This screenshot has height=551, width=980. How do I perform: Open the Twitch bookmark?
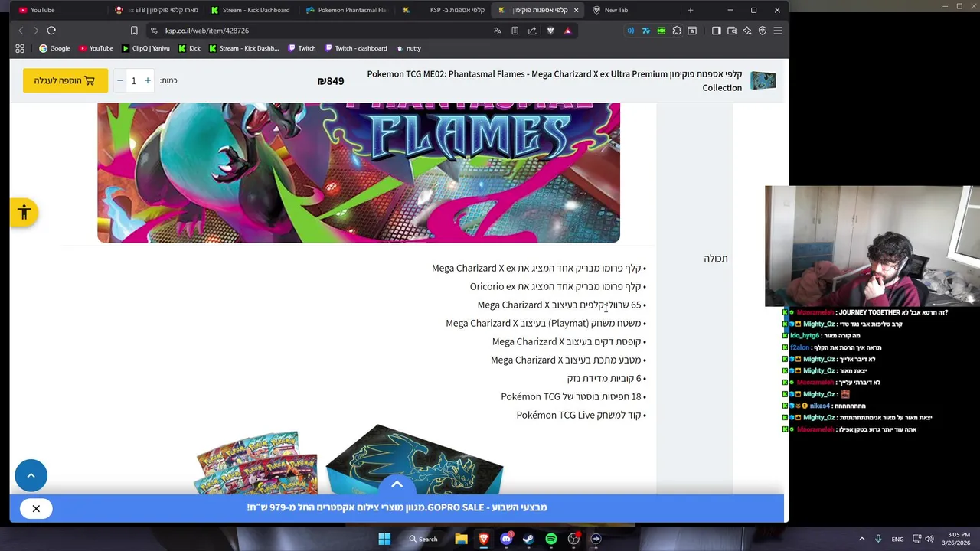tap(302, 48)
